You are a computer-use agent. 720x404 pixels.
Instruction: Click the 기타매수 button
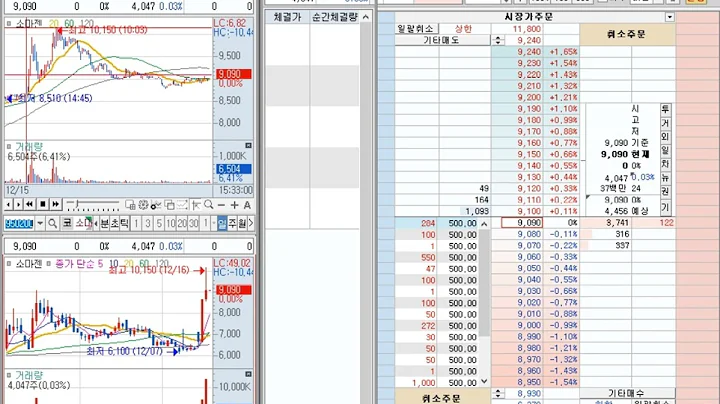coord(627,393)
